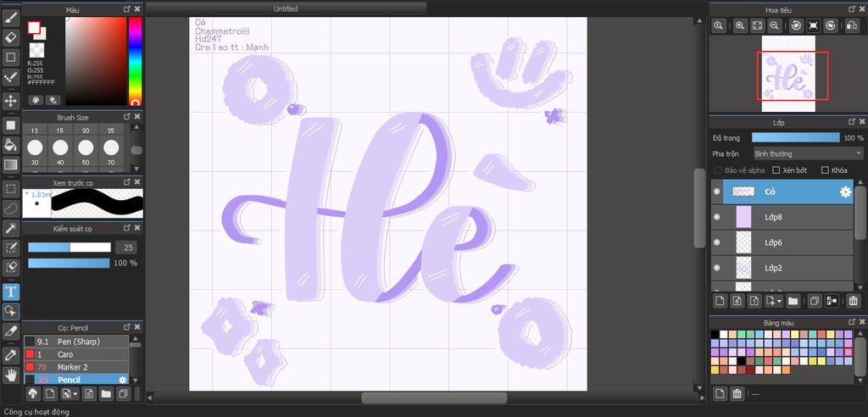The width and height of the screenshot is (868, 417).
Task: Select the Fill rectangle tool
Action: 10,125
